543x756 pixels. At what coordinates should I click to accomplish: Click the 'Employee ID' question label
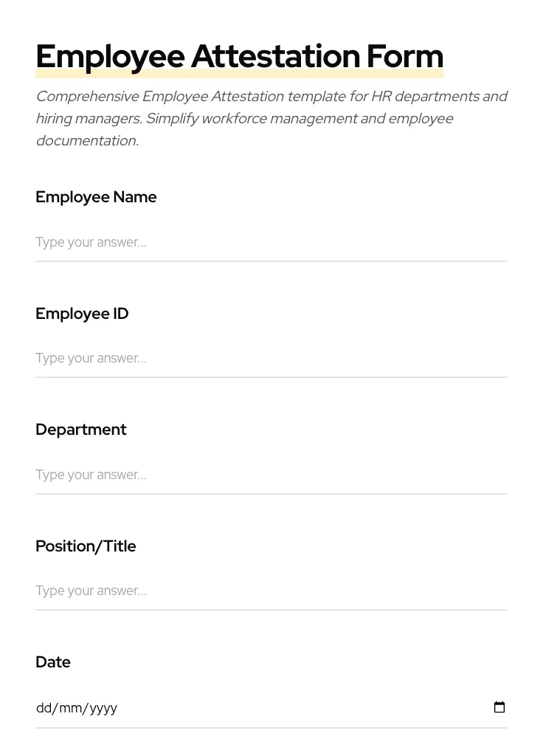click(82, 313)
